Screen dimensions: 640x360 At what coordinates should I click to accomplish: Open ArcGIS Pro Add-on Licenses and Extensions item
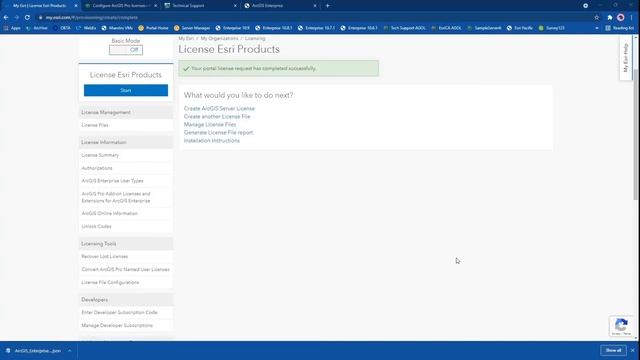pyautogui.click(x=116, y=197)
